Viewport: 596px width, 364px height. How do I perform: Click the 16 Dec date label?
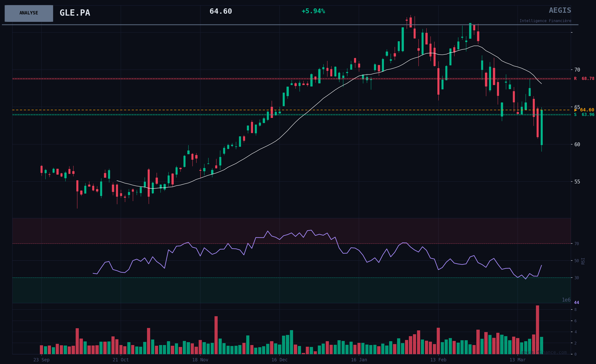pyautogui.click(x=279, y=360)
